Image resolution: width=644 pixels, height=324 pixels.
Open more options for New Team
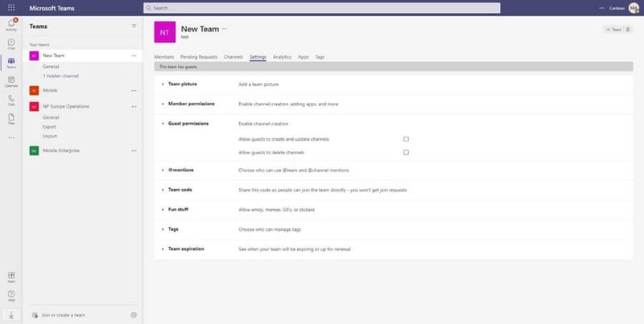coord(134,55)
